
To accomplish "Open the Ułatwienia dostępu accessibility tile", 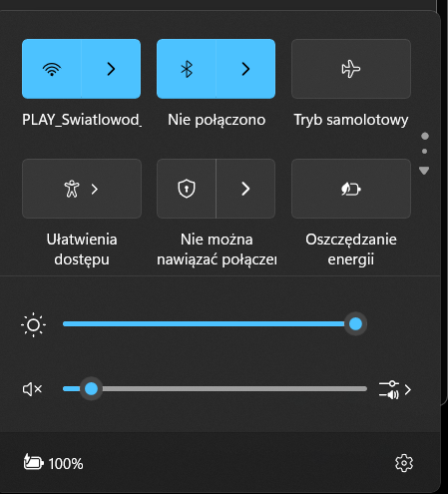I will coord(82,189).
